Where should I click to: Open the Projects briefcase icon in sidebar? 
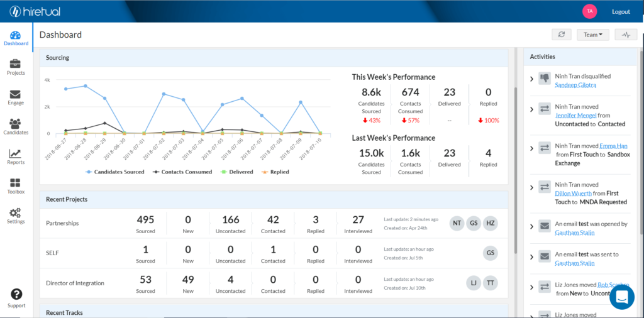[x=16, y=63]
